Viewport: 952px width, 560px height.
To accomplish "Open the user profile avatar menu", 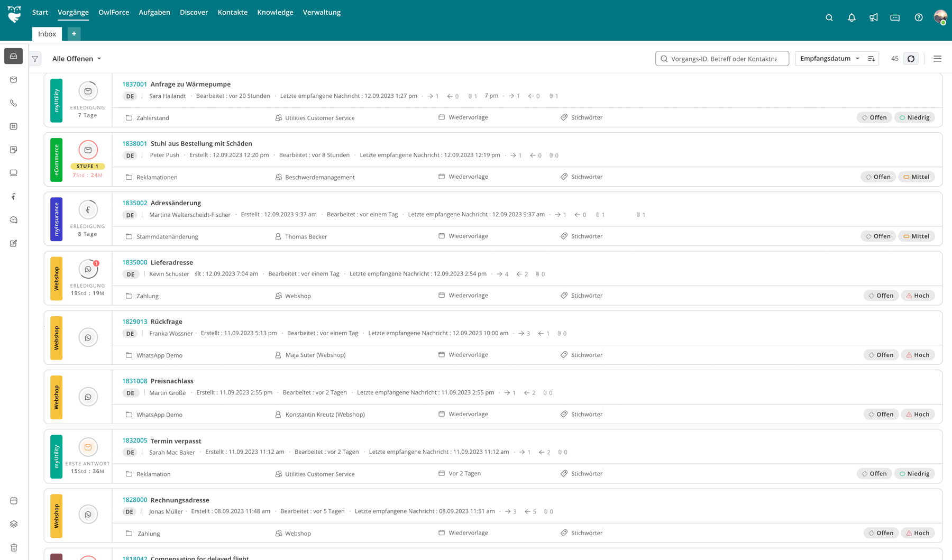I will [940, 17].
